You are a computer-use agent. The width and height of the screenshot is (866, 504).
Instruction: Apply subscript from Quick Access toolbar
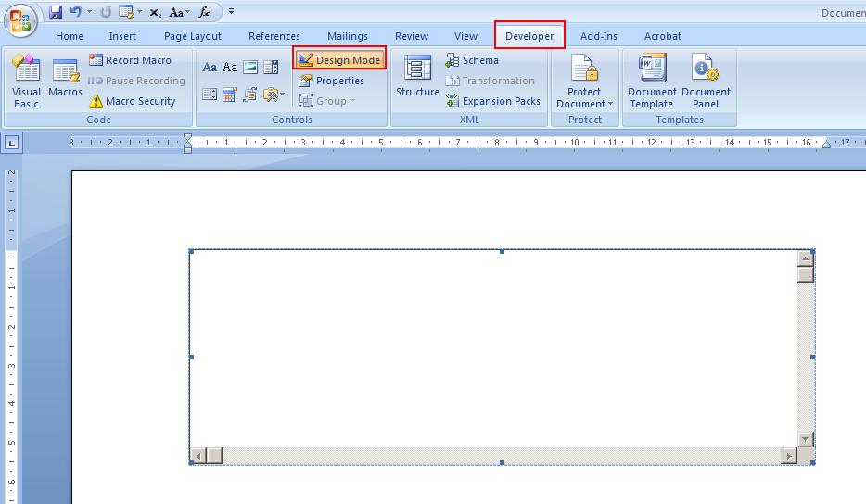pos(156,12)
